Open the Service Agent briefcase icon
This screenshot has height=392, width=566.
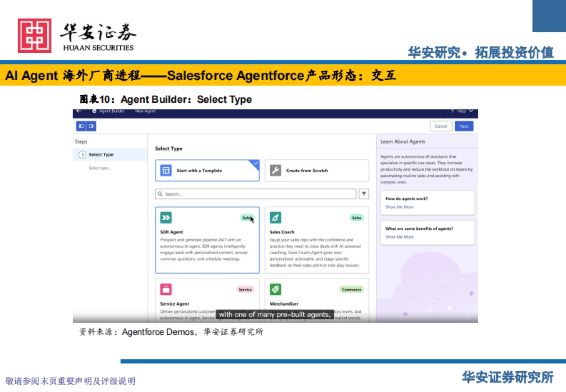tap(166, 289)
